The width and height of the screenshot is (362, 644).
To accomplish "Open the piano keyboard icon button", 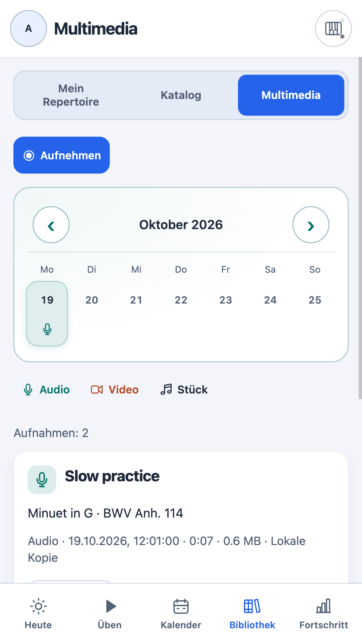I will 333,29.
